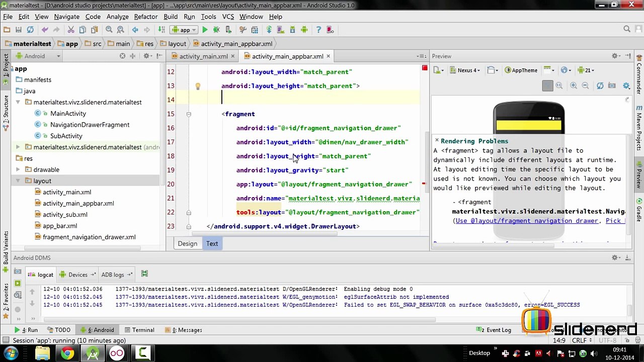The width and height of the screenshot is (644, 362).
Task: Click the lightbulb intention icon in gutter
Action: coord(198,86)
